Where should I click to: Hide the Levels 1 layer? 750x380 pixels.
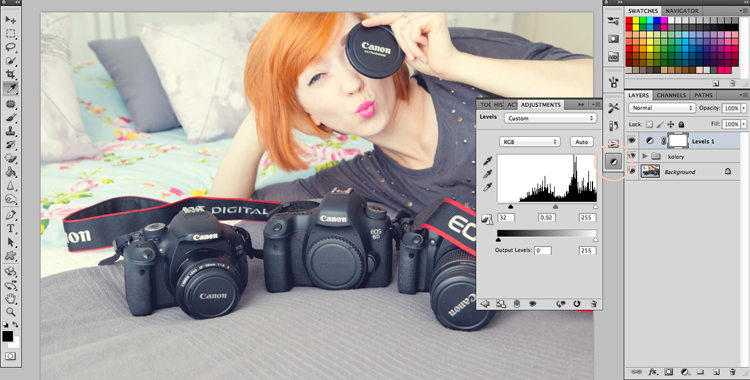click(632, 141)
